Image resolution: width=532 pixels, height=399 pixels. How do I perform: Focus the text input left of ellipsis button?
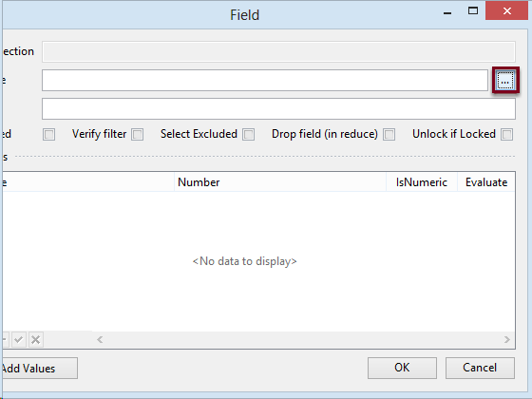click(265, 81)
